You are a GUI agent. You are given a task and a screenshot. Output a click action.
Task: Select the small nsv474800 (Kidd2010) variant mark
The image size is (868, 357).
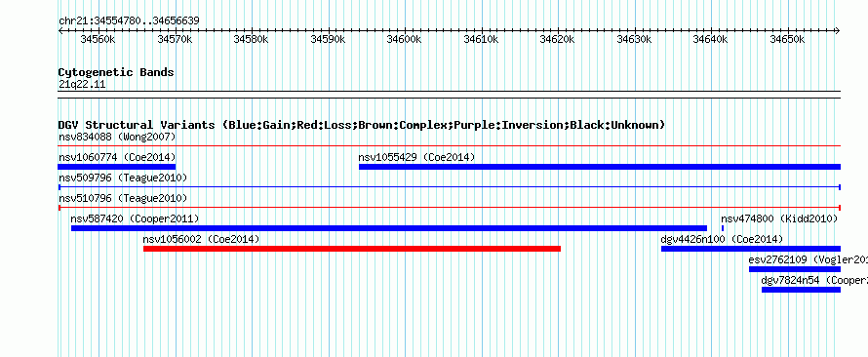[723, 228]
